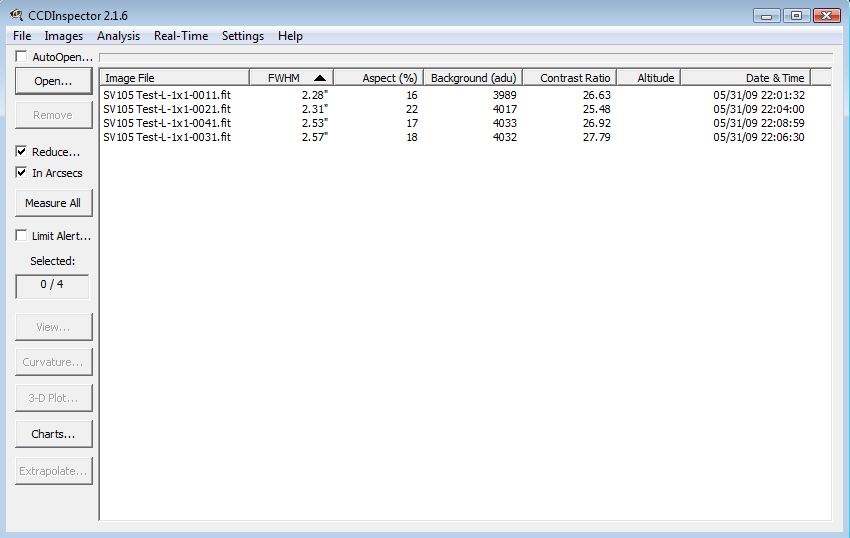Click the View... button
850x538 pixels.
coord(54,327)
